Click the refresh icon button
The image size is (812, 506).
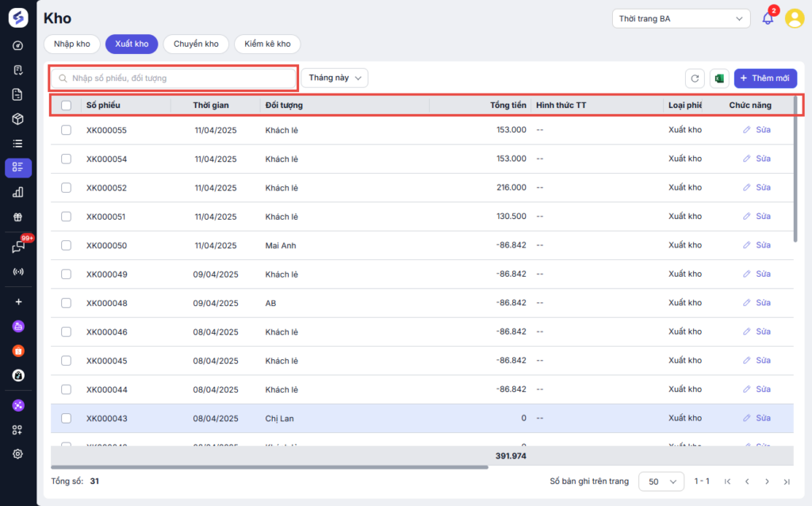coord(695,79)
